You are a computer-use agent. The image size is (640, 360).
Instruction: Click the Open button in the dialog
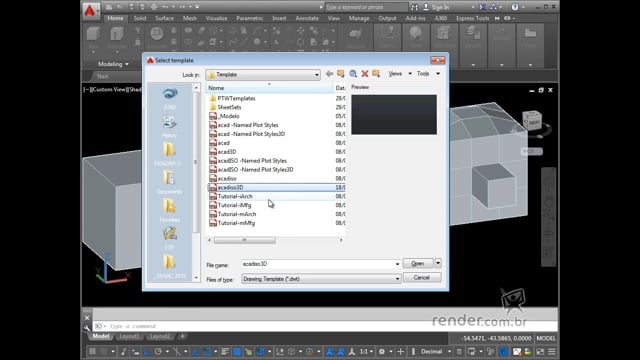(x=418, y=263)
